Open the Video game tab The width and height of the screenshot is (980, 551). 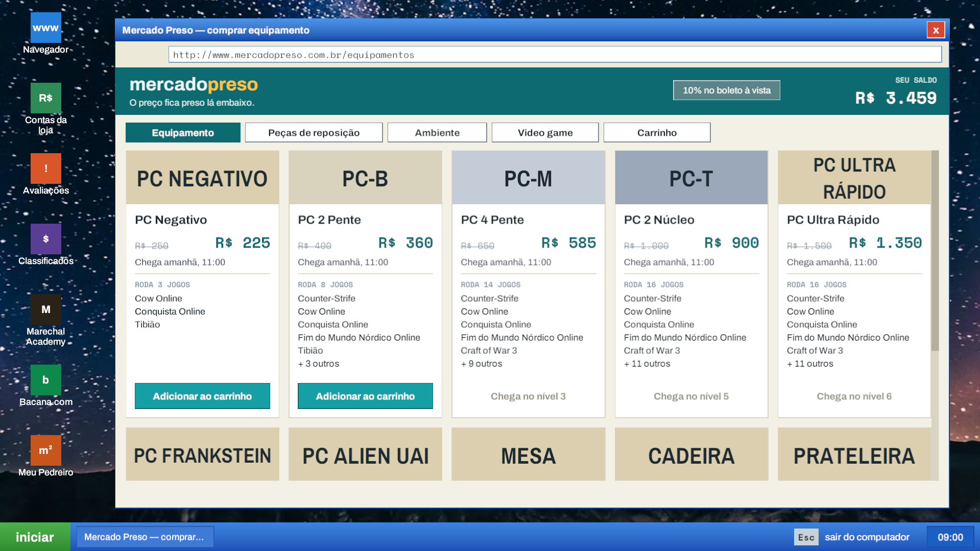coord(545,133)
